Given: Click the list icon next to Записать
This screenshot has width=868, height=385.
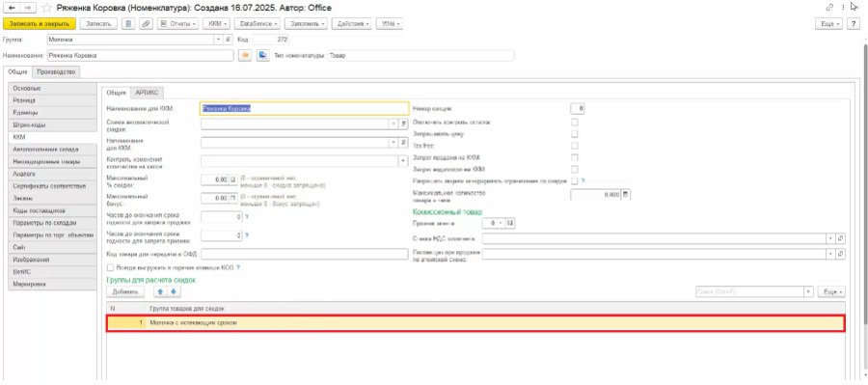Looking at the screenshot, I should pos(128,24).
